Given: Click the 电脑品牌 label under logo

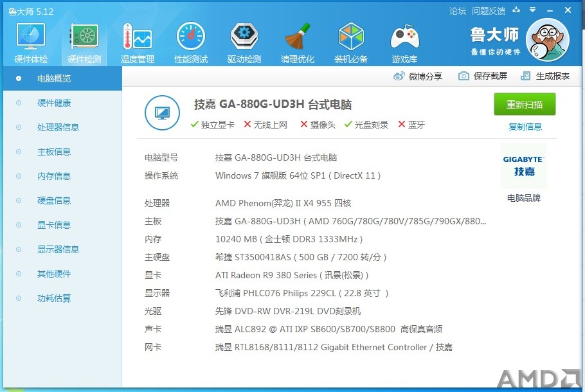Looking at the screenshot, I should pyautogui.click(x=524, y=198).
